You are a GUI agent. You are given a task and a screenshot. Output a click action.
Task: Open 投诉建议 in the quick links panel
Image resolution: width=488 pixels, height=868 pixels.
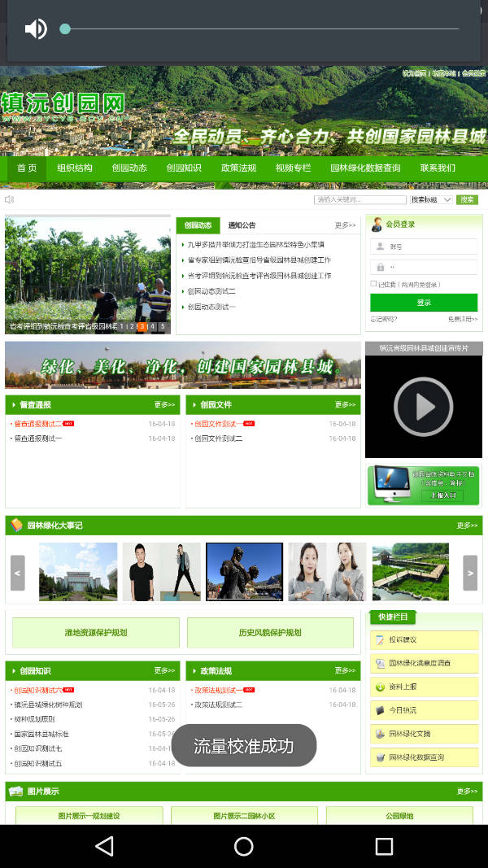pyautogui.click(x=424, y=640)
